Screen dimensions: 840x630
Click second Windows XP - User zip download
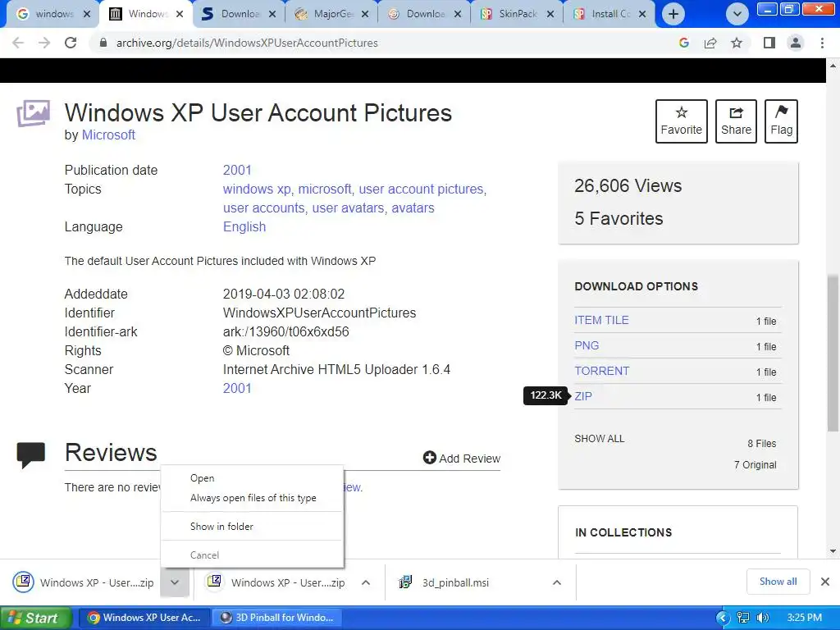276,582
